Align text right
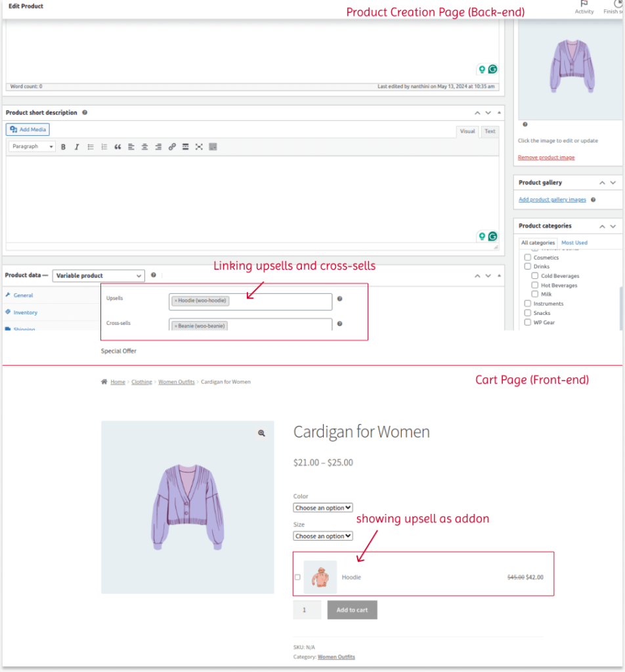The image size is (625, 672). click(158, 146)
